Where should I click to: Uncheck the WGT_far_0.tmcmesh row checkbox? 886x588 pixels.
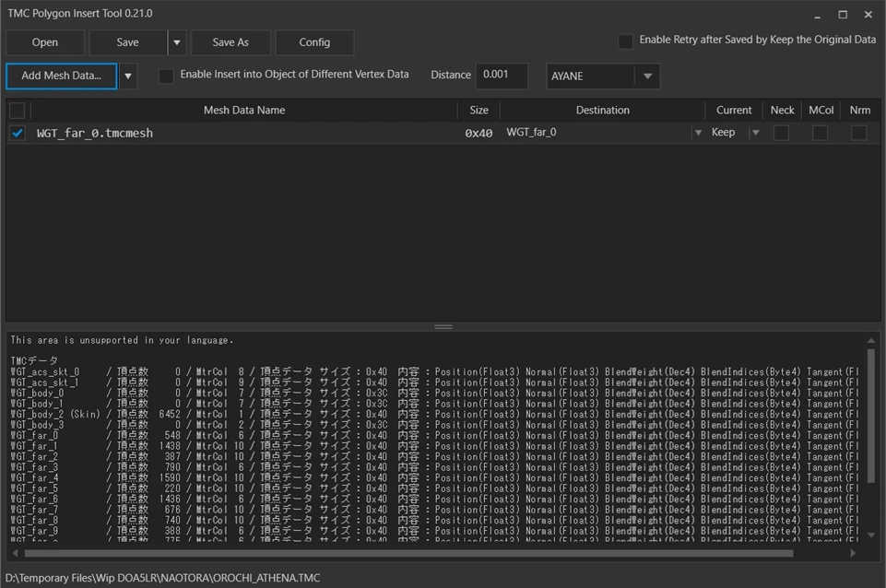click(x=18, y=133)
